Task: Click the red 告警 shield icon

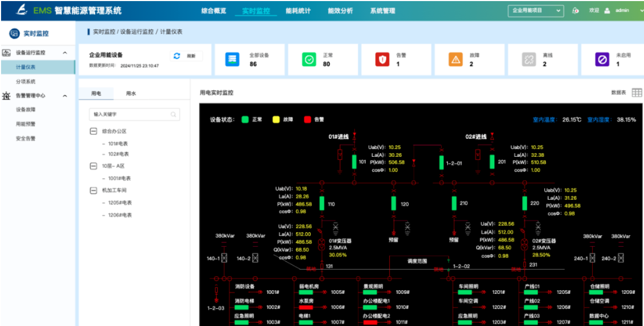Action: tap(382, 59)
